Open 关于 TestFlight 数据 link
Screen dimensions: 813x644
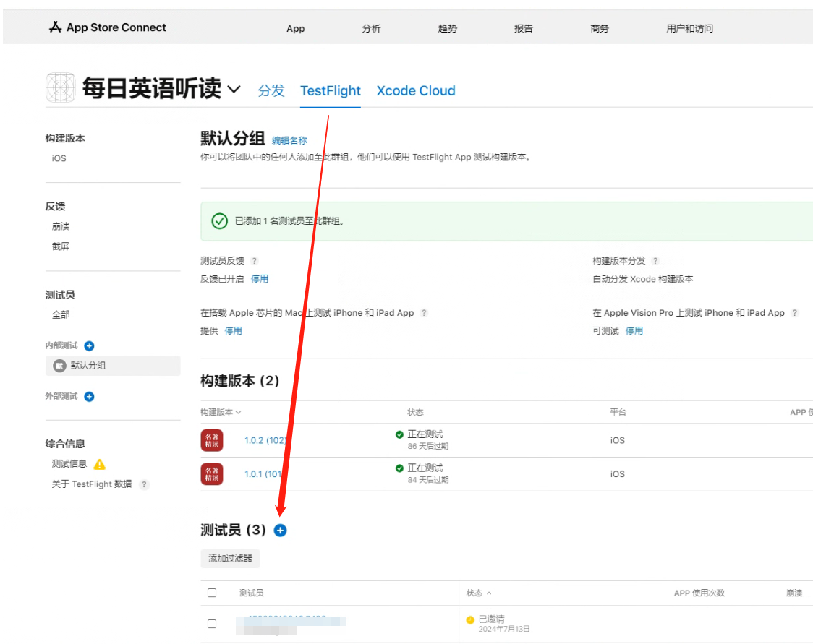click(x=92, y=484)
